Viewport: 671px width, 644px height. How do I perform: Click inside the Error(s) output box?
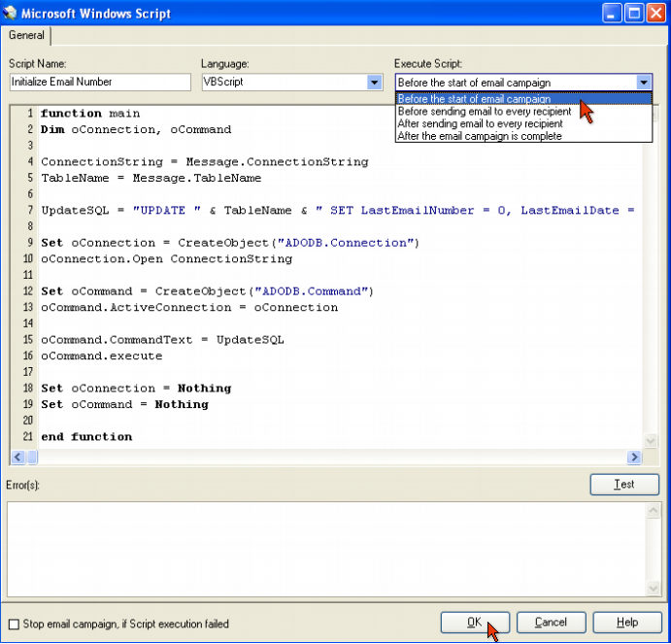(326, 549)
